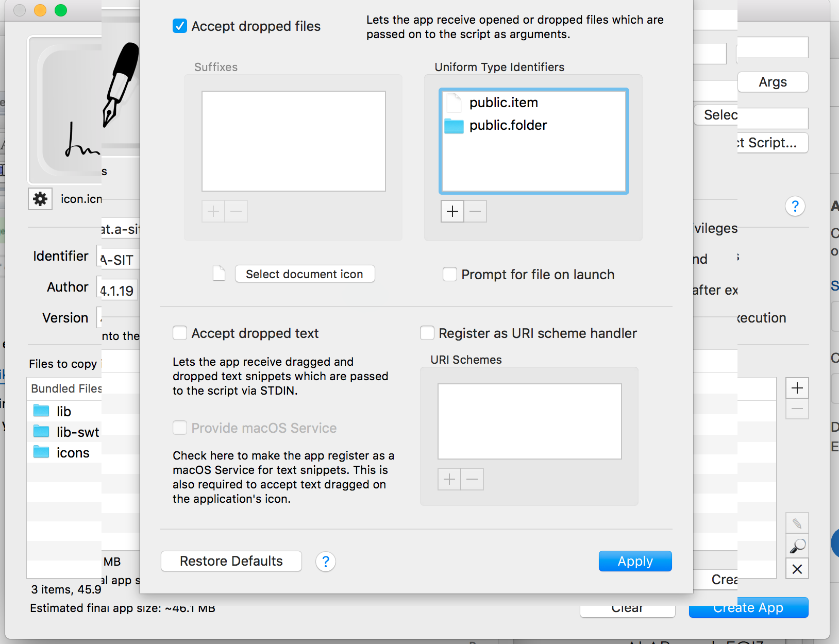Screen dimensions: 839x644
Task: Click Select document icon button
Action: 305,274
